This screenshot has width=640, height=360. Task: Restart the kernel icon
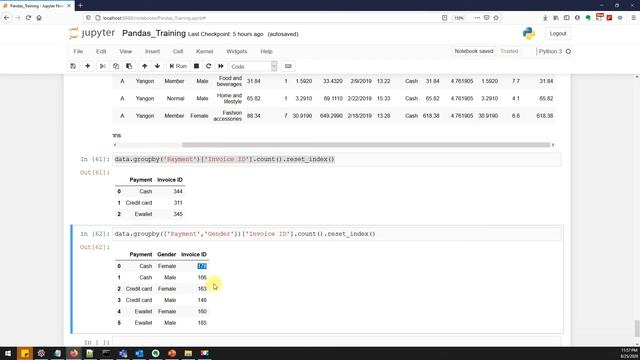click(209, 66)
